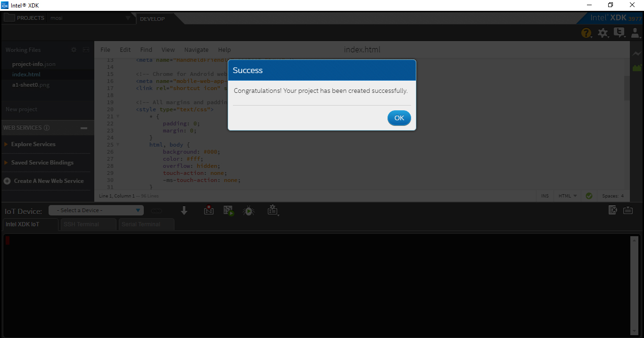Restore down the Intel XDK window

pyautogui.click(x=611, y=5)
